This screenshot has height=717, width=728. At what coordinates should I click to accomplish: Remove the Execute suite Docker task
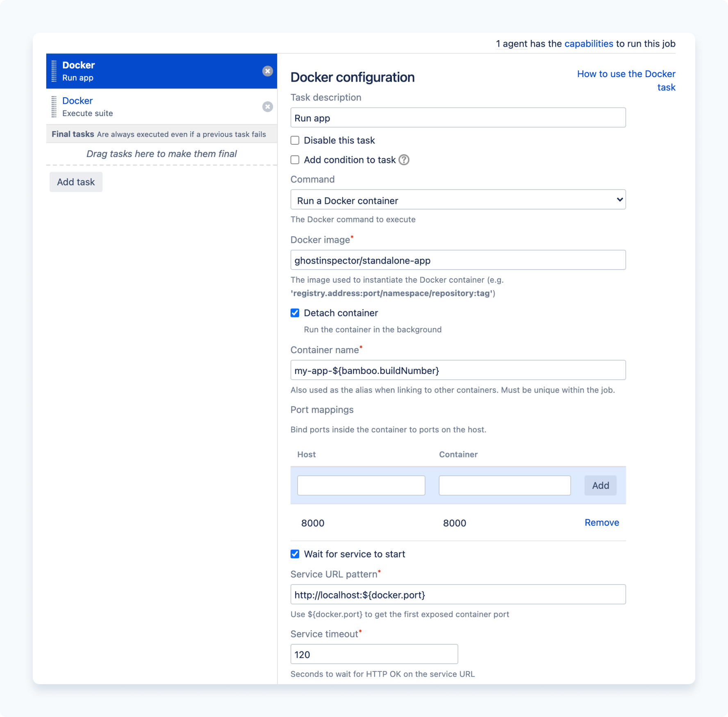[268, 107]
